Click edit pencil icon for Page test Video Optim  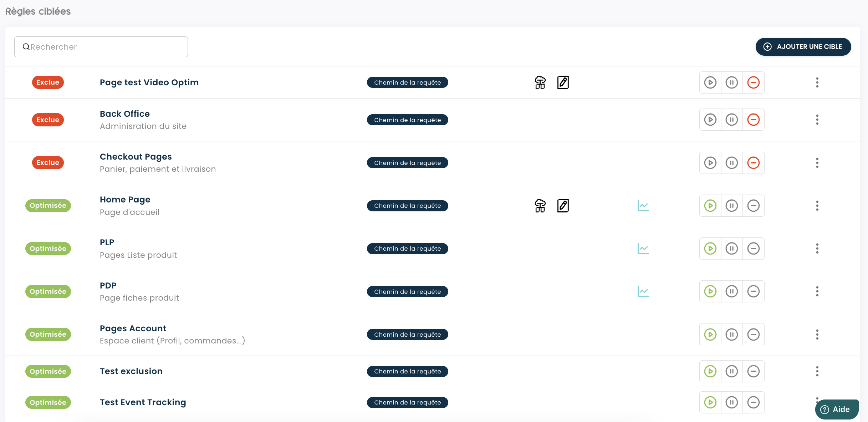click(563, 82)
